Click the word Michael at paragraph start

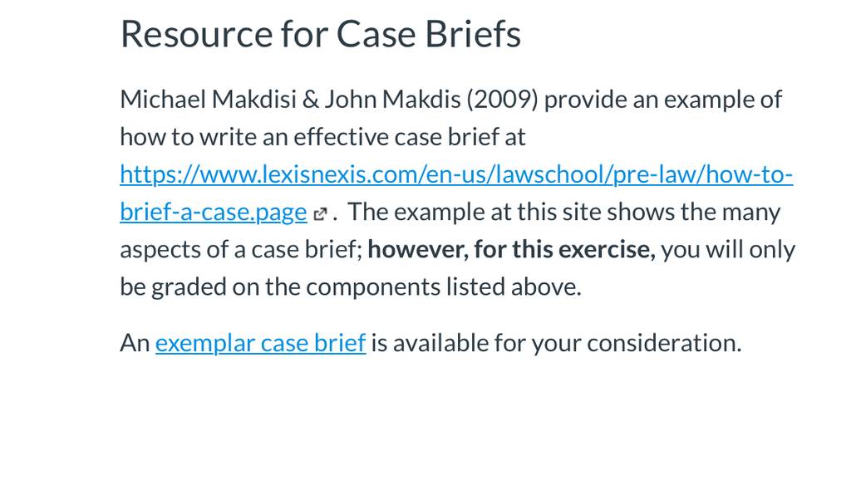tap(163, 100)
